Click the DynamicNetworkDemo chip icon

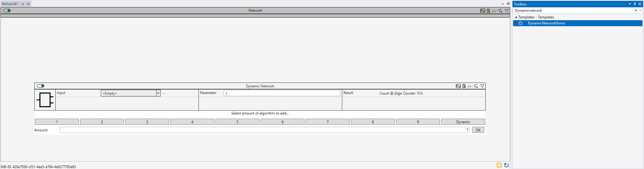(521, 23)
